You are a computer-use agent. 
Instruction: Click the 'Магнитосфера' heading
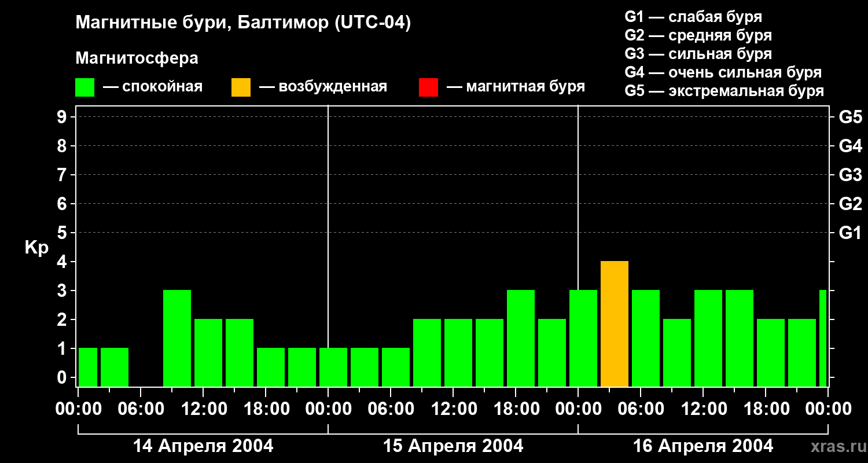tap(137, 58)
